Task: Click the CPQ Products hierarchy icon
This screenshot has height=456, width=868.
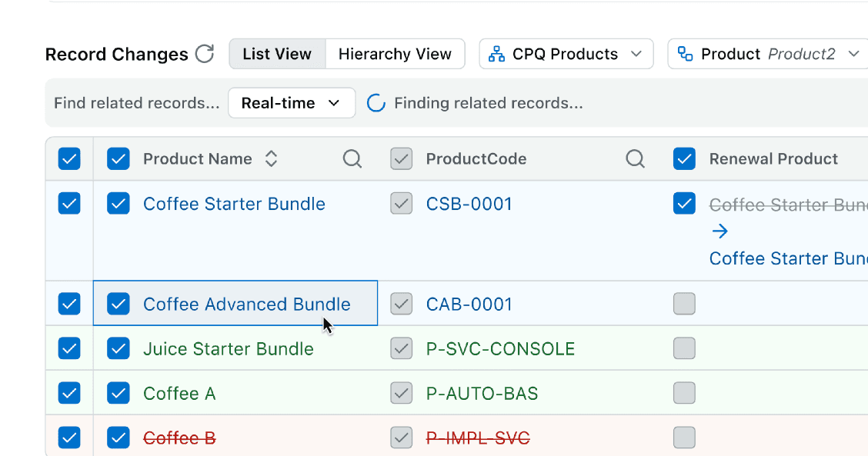Action: click(x=497, y=54)
